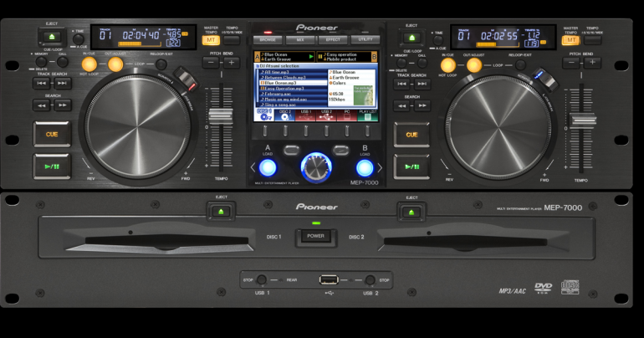Toggle TIME/A.CUE mode on left deck
Image resolution: width=644 pixels, height=338 pixels.
click(78, 39)
